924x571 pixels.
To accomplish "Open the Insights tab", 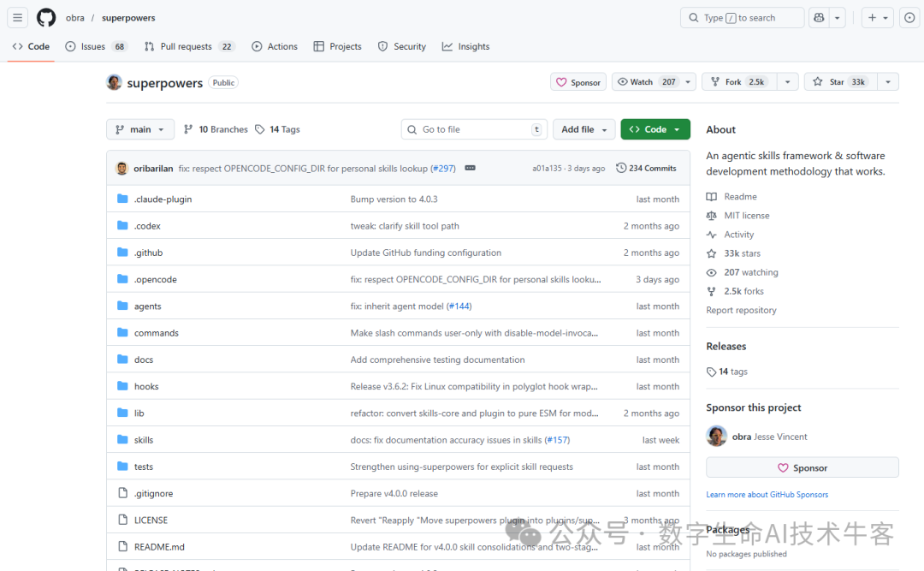I will (x=465, y=46).
